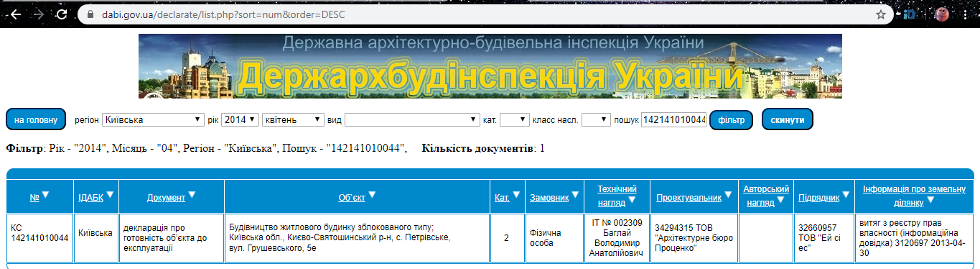980x269 pixels.
Task: Open the blue extension icon in toolbar
Action: [910, 14]
